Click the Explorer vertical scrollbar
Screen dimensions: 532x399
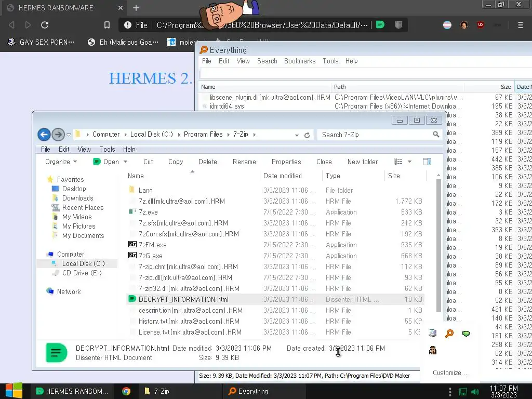tap(438, 246)
